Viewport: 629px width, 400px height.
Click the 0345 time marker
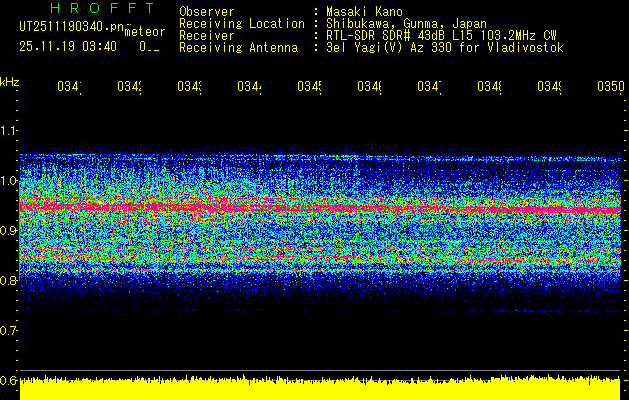309,87
